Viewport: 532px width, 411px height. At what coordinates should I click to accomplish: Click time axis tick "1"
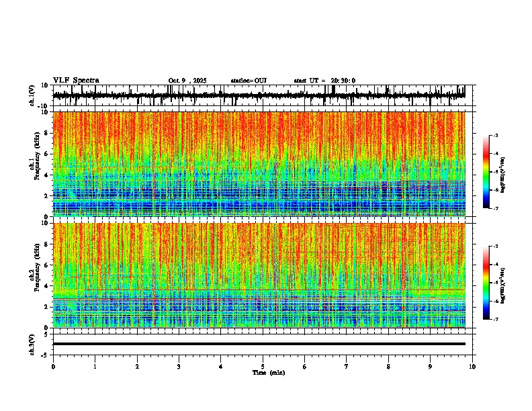point(95,367)
